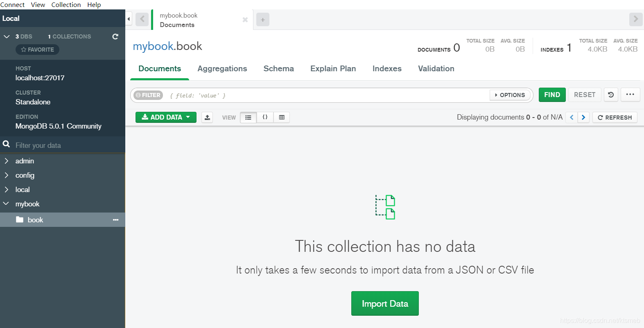Switch to the Documents tab
Screen dimensions: 644x328
tap(160, 69)
